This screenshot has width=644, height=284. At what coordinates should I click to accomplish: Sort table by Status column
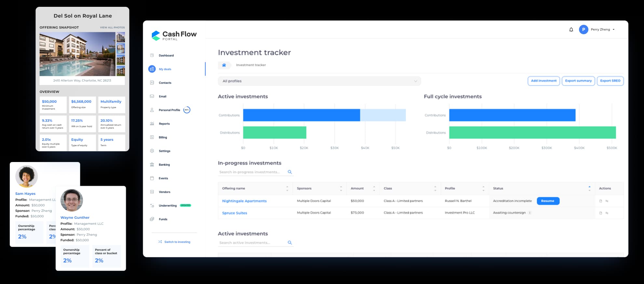589,188
